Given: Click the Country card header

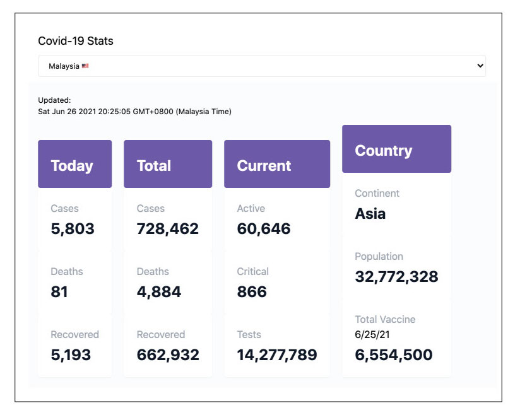Looking at the screenshot, I should (x=397, y=149).
